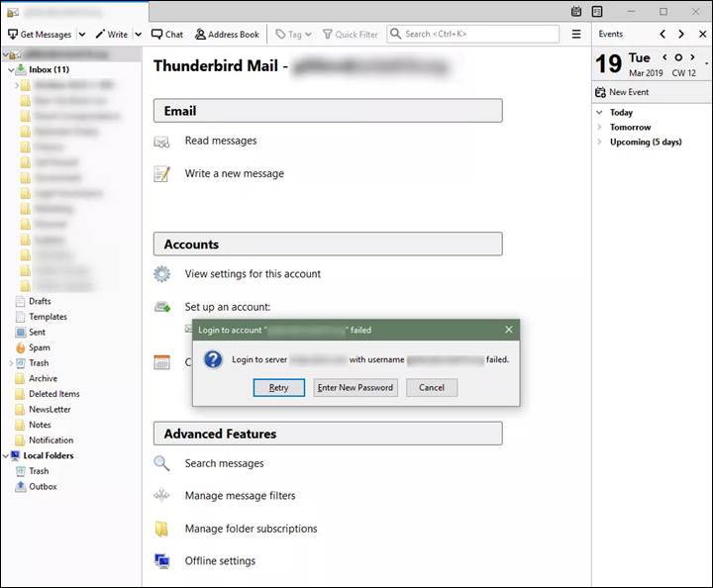
Task: Expand the Tomorrow events section
Action: 599,128
